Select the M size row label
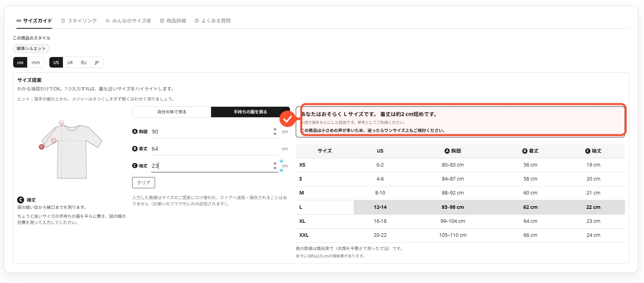This screenshot has height=283, width=644. tap(302, 193)
